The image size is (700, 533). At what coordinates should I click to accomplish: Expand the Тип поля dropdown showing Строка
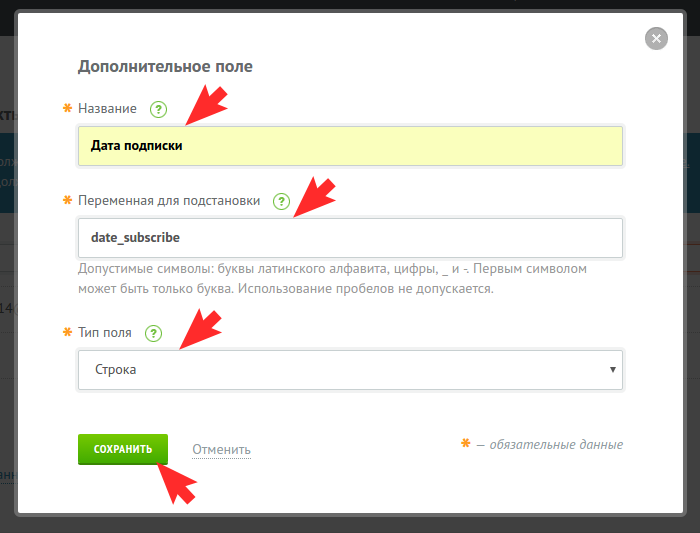(x=350, y=370)
